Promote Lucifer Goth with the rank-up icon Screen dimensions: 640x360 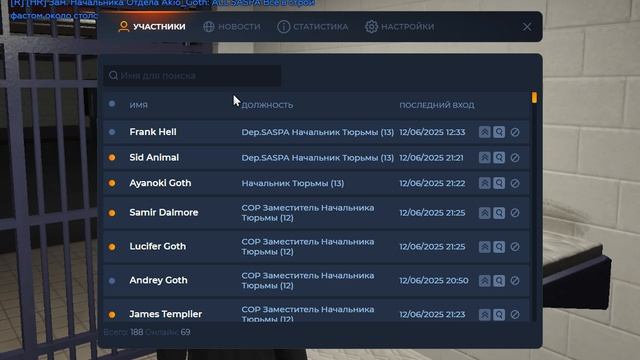click(x=484, y=247)
